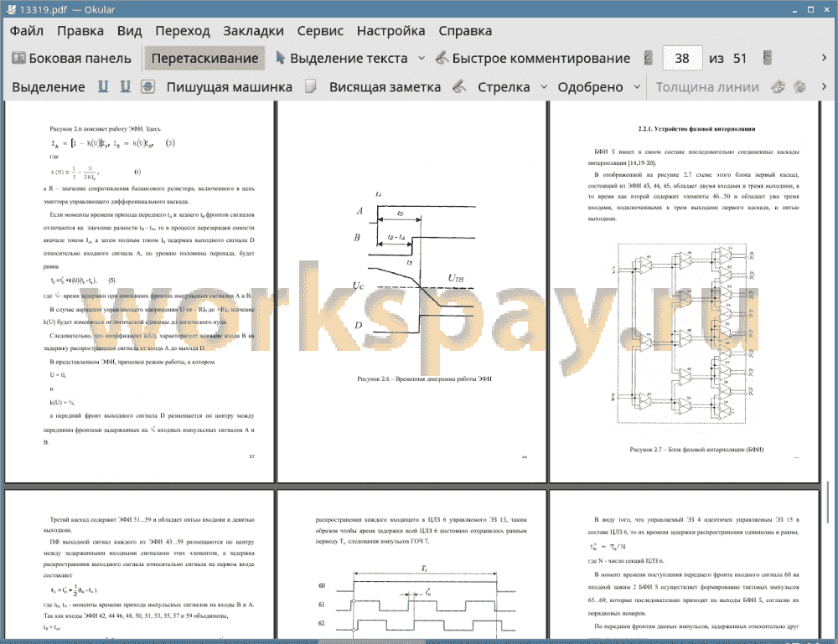Click the page with Рисунок 2.6 timing diagram
838x644 pixels.
(411, 292)
